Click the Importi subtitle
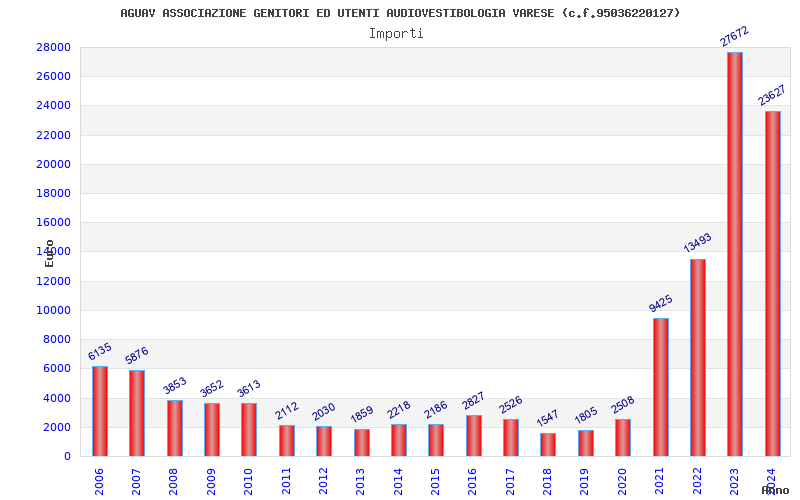This screenshot has width=800, height=500. pos(396,34)
